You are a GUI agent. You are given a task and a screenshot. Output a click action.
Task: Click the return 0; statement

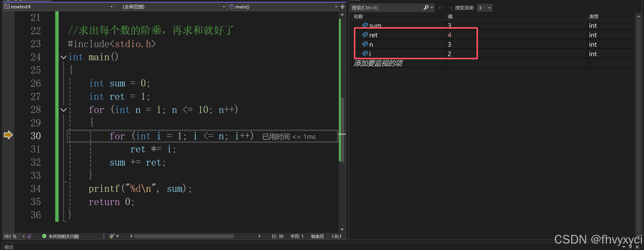(x=111, y=202)
